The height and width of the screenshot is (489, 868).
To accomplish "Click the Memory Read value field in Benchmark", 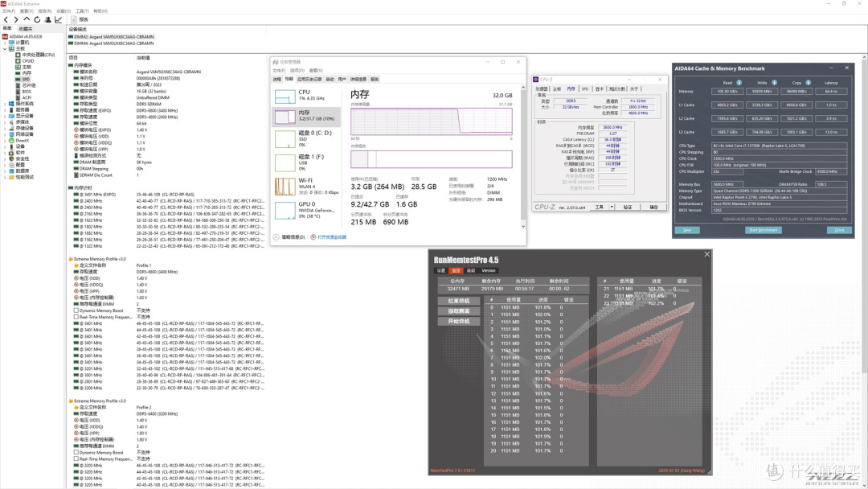I will pyautogui.click(x=727, y=92).
